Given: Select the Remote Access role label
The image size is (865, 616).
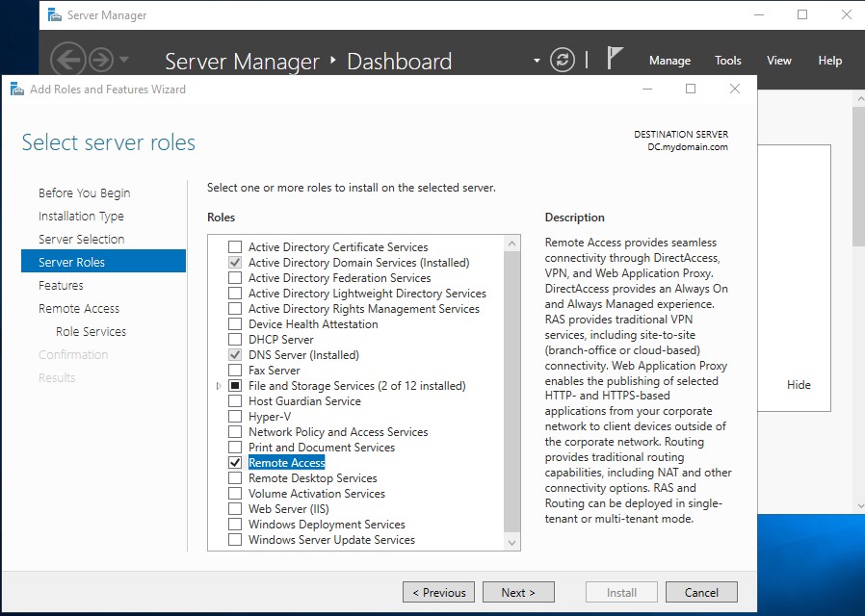Looking at the screenshot, I should [x=287, y=463].
